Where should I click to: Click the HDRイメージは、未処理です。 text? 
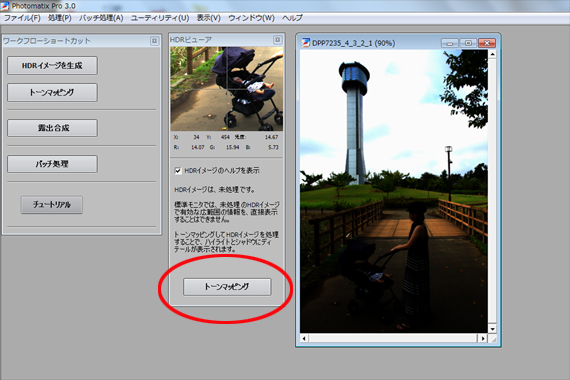215,189
